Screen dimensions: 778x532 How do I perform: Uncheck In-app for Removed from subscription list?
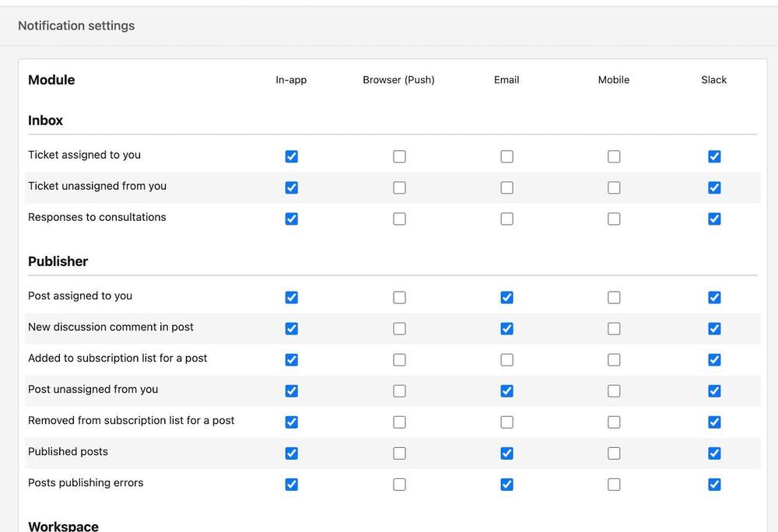292,422
